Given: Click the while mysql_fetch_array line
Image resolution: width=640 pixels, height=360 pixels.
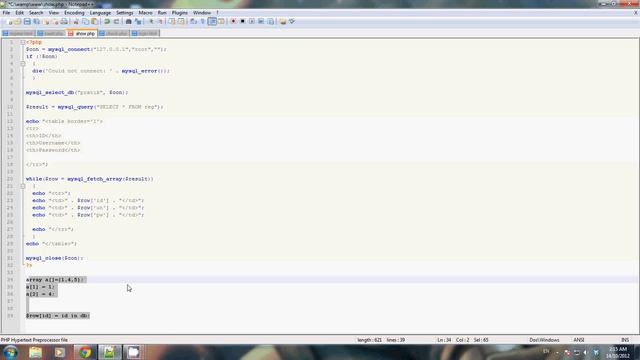Looking at the screenshot, I should (89, 179).
